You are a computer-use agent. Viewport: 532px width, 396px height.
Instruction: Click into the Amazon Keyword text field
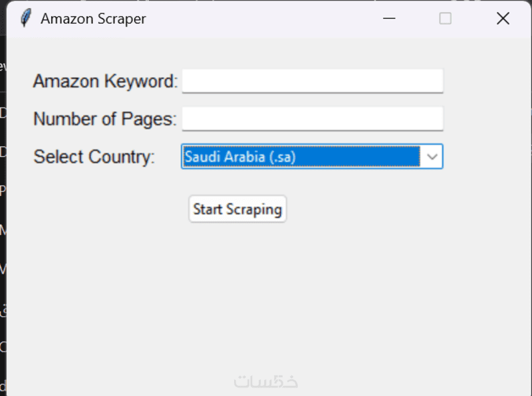pyautogui.click(x=313, y=81)
